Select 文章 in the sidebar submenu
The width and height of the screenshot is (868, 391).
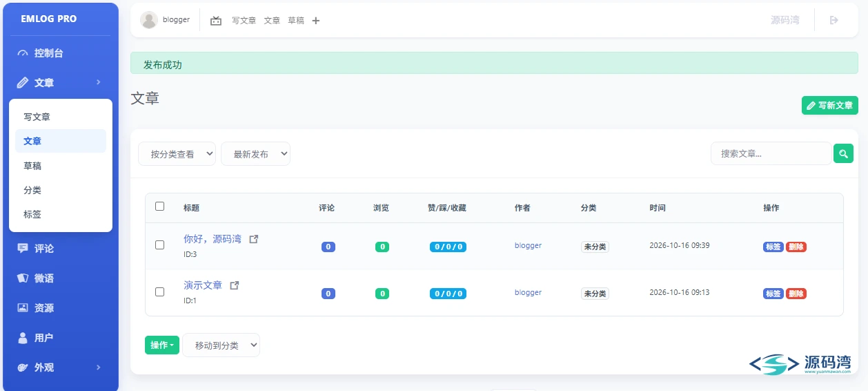[61, 141]
